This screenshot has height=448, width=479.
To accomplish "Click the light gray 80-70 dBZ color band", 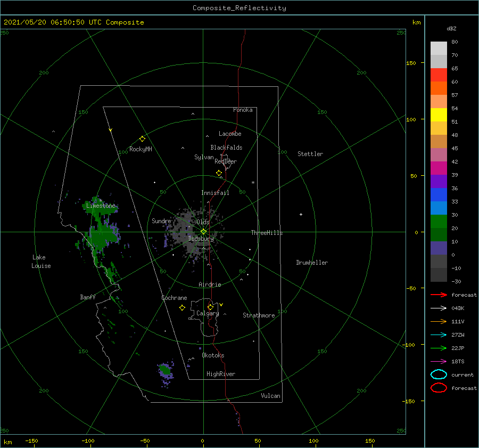I will pos(439,48).
